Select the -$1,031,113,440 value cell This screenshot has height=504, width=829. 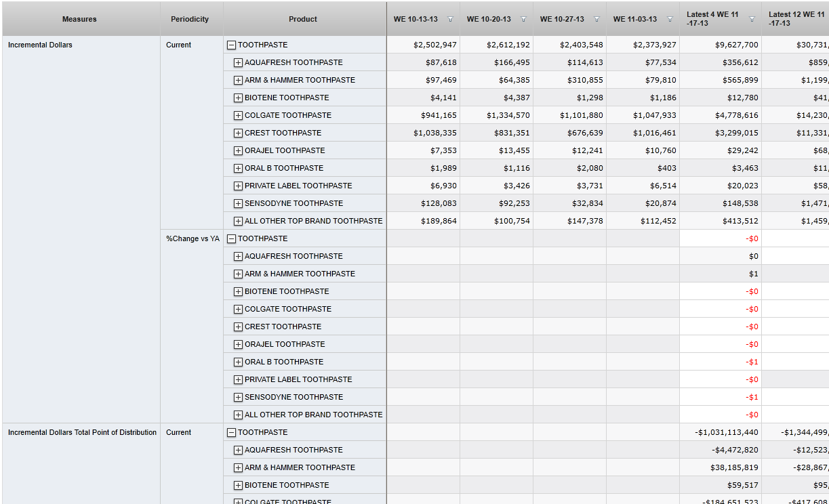[x=720, y=433]
